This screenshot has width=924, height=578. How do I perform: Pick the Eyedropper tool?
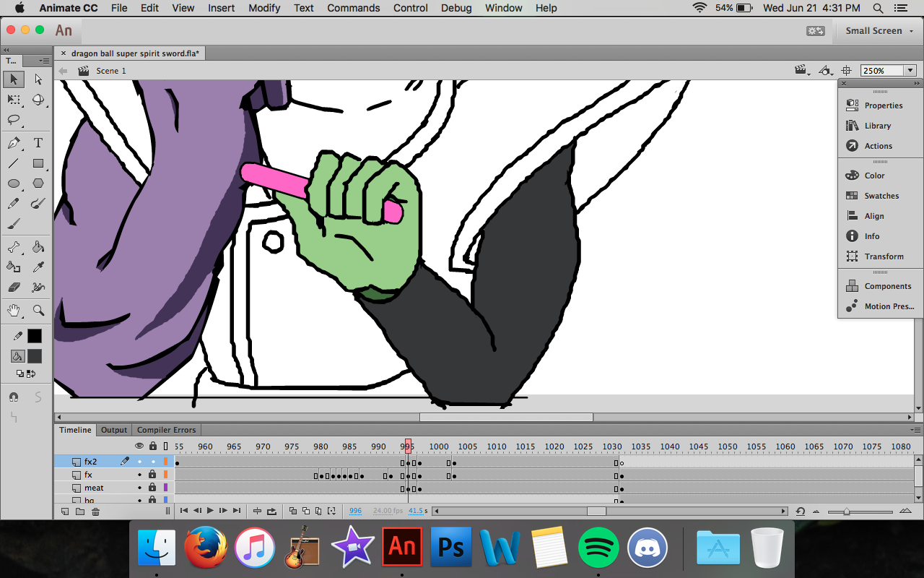38,267
